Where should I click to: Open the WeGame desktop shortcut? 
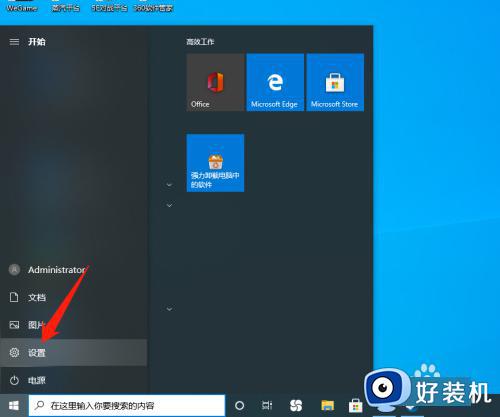pyautogui.click(x=22, y=7)
